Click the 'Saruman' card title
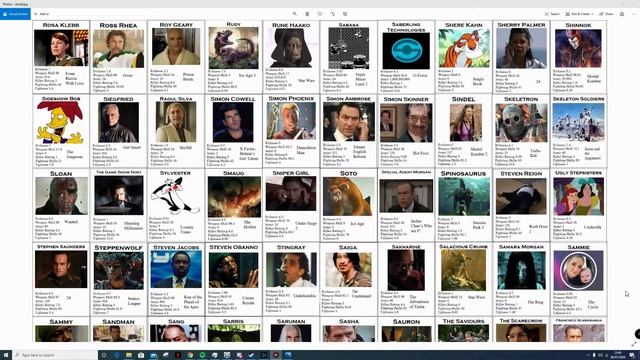Image resolution: width=640 pixels, height=360 pixels. point(291,321)
